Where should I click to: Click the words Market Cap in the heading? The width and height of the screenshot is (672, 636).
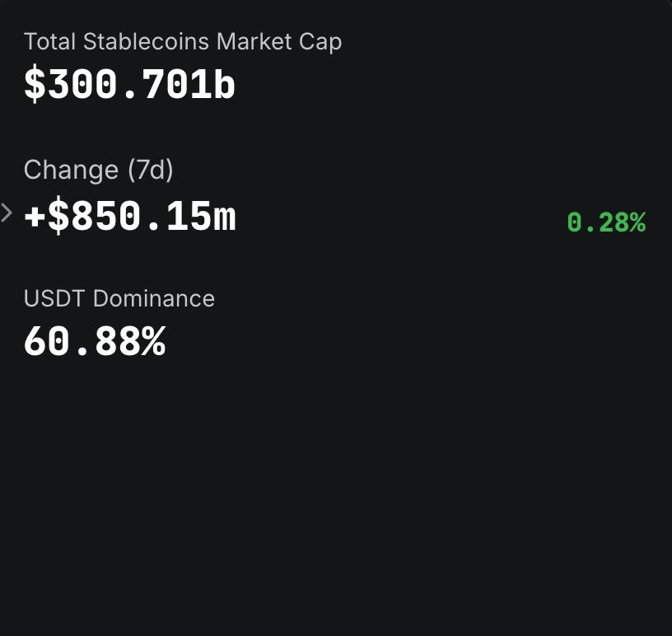coord(279,43)
